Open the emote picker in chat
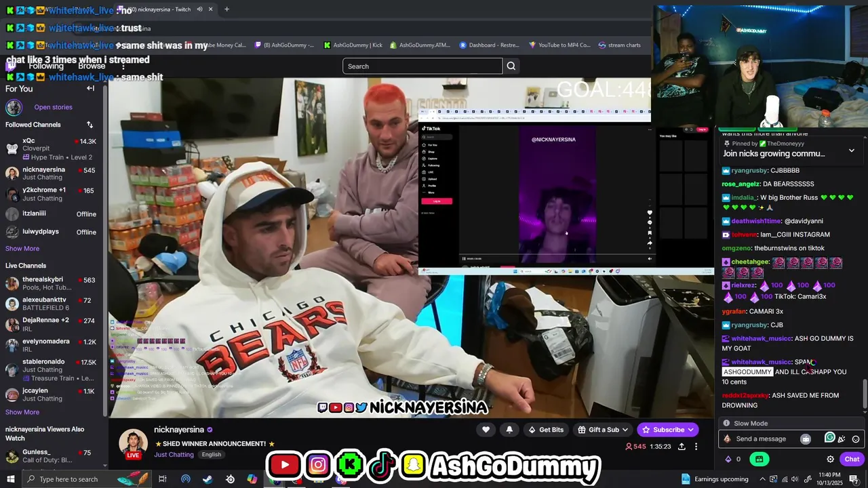Viewport: 868px width, 488px height. coord(856,439)
